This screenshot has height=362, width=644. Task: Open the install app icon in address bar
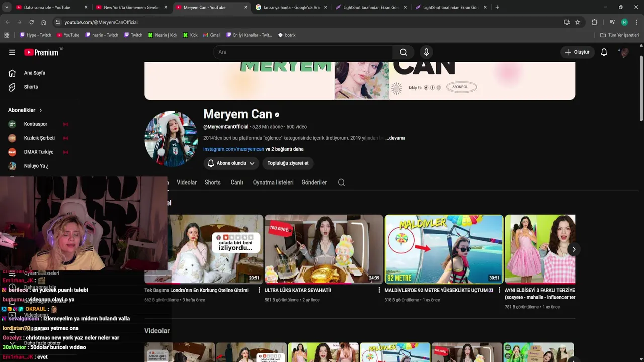click(x=567, y=22)
